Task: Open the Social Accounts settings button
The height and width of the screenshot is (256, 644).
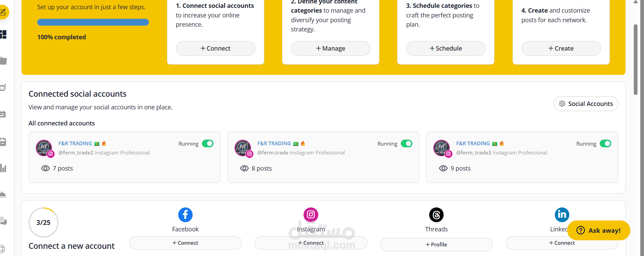Action: click(586, 104)
